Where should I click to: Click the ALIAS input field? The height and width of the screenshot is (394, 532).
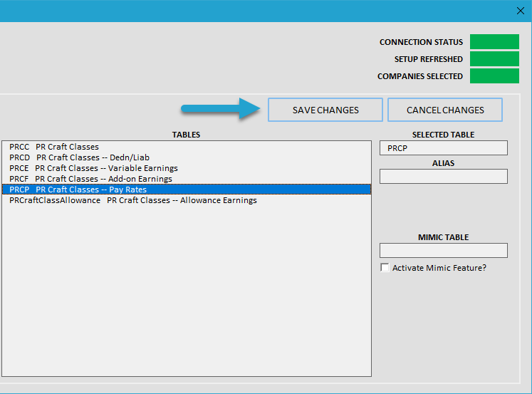pos(444,177)
